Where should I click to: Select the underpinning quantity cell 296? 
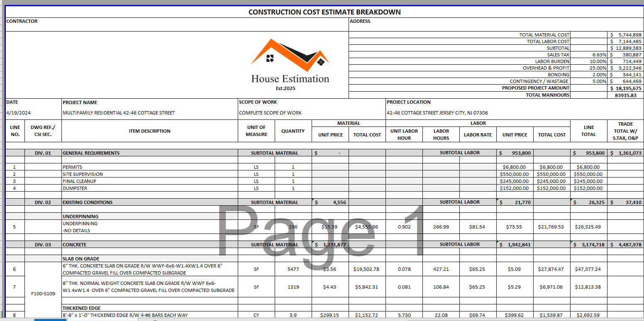(x=293, y=227)
